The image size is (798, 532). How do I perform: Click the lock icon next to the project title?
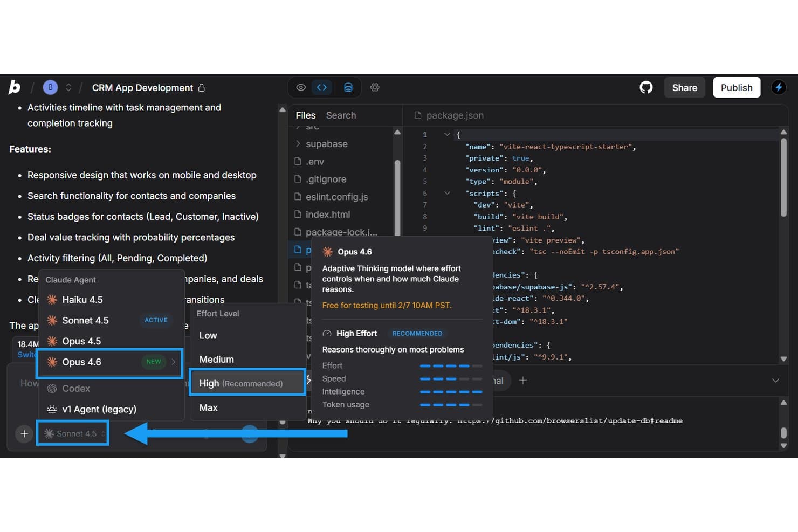(x=201, y=87)
